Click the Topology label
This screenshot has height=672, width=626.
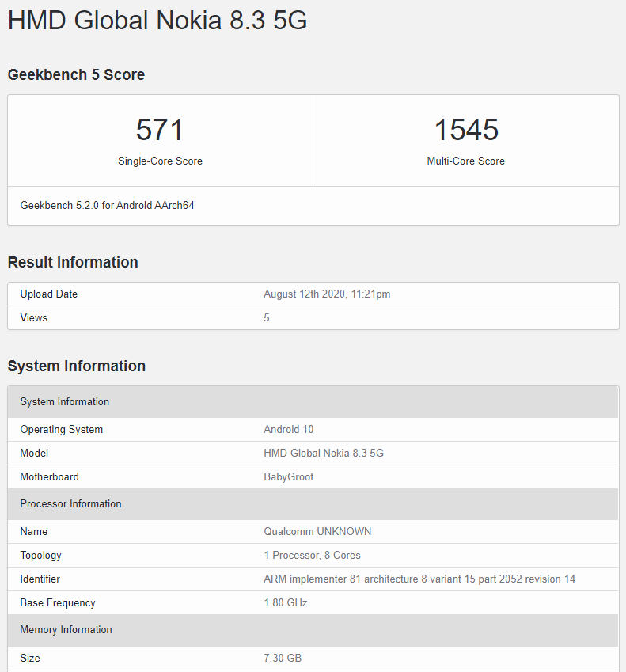click(x=40, y=556)
